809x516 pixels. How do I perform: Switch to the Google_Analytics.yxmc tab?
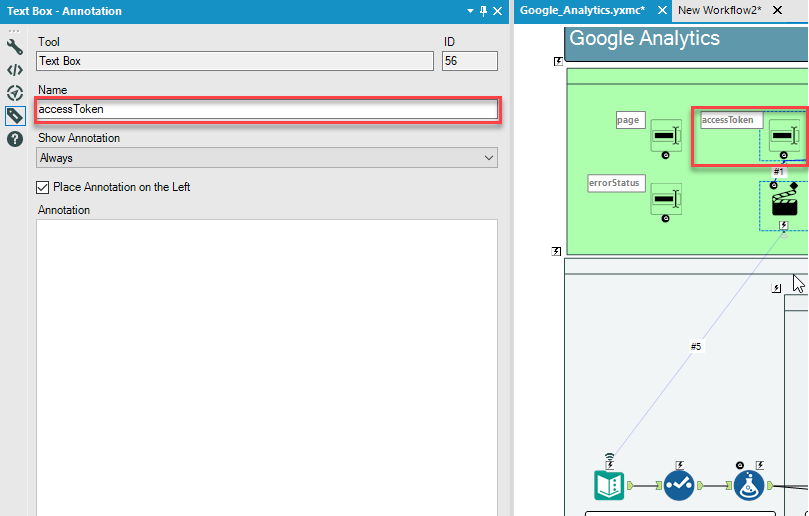click(583, 10)
